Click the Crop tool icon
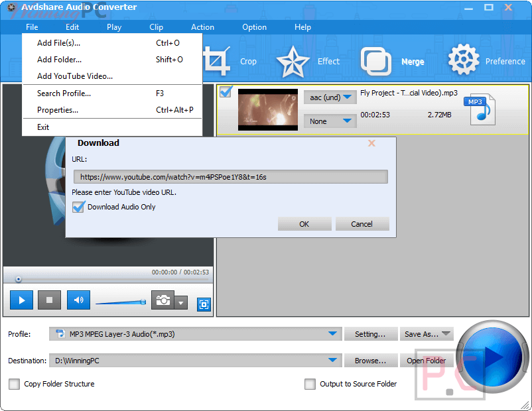Image resolution: width=532 pixels, height=411 pixels. tap(216, 61)
